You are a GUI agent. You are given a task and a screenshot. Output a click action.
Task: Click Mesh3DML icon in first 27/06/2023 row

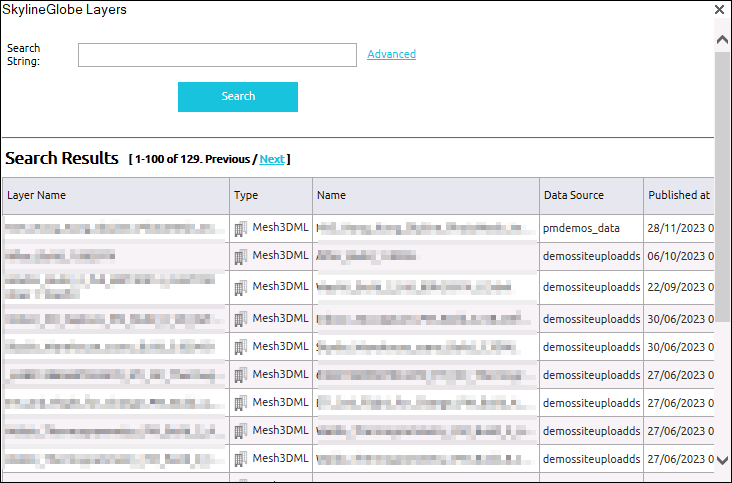pos(240,377)
